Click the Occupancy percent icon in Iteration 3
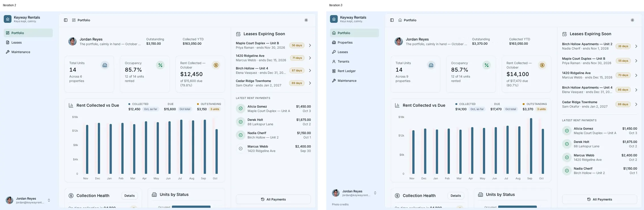Screen dimensions: 644x210 point(487,65)
